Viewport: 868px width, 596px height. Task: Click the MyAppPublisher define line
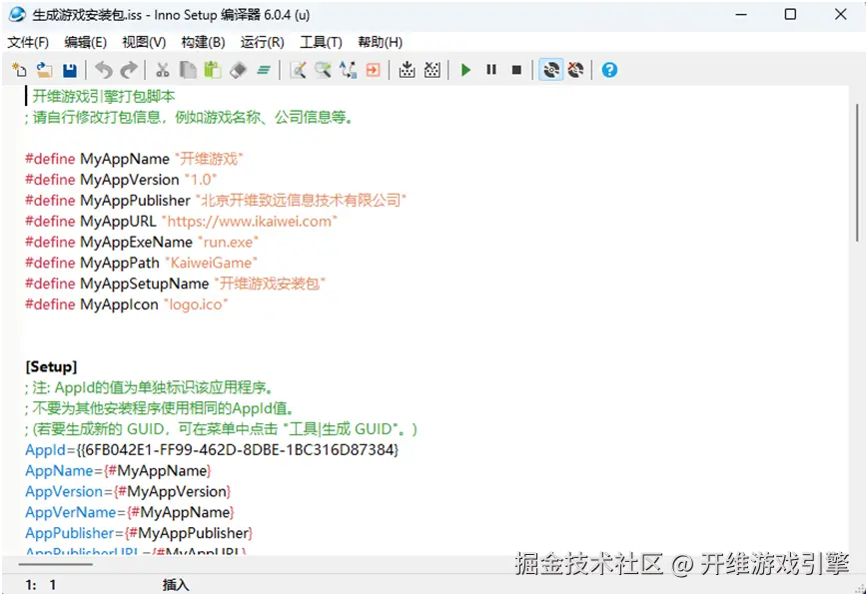coord(216,201)
